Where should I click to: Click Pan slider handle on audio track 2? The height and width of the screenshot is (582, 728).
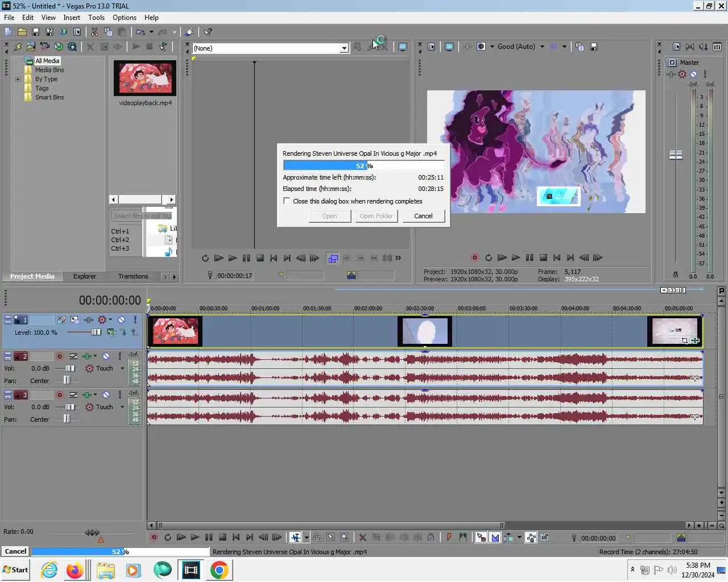coord(67,380)
